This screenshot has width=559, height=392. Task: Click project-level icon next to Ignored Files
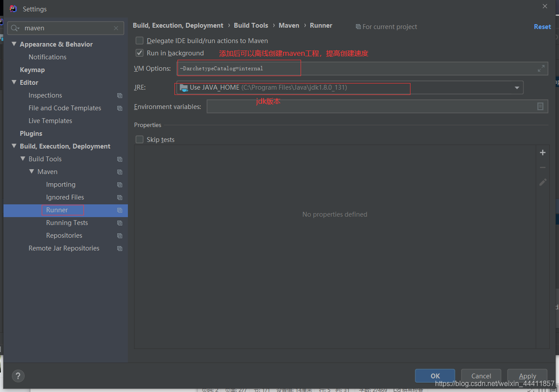(x=120, y=197)
